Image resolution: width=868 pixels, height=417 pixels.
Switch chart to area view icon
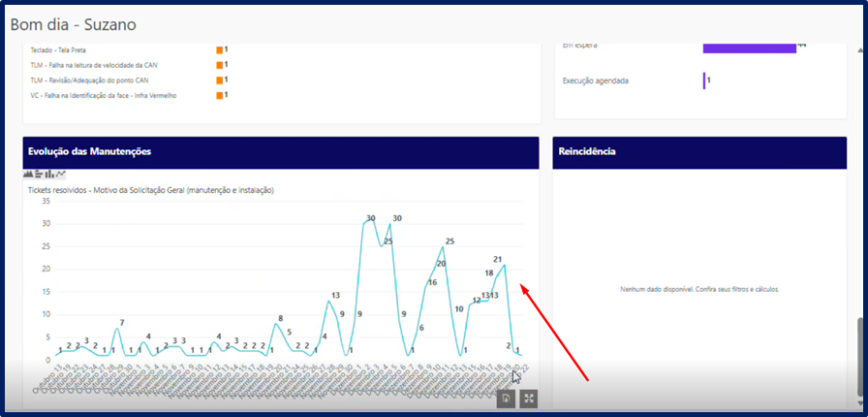click(x=29, y=174)
